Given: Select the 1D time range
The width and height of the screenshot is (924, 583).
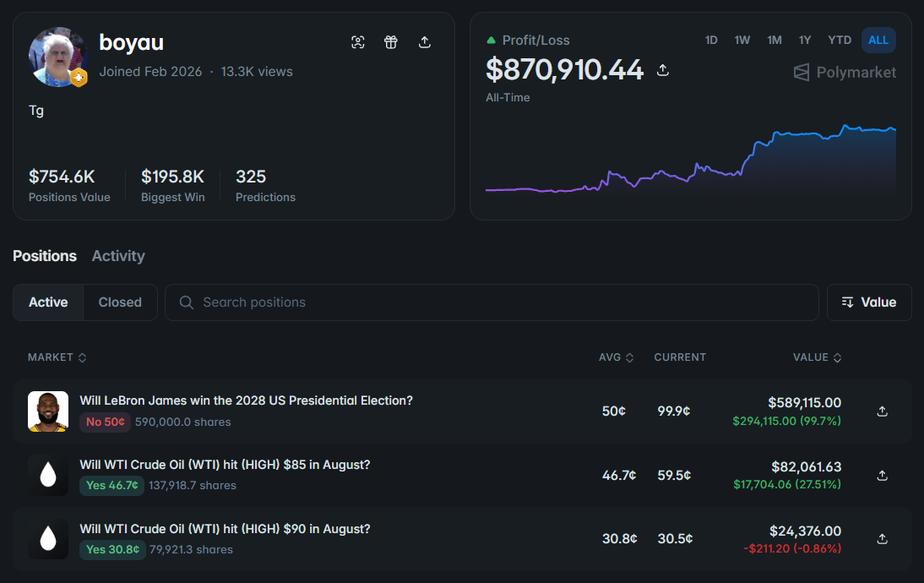Looking at the screenshot, I should [711, 40].
